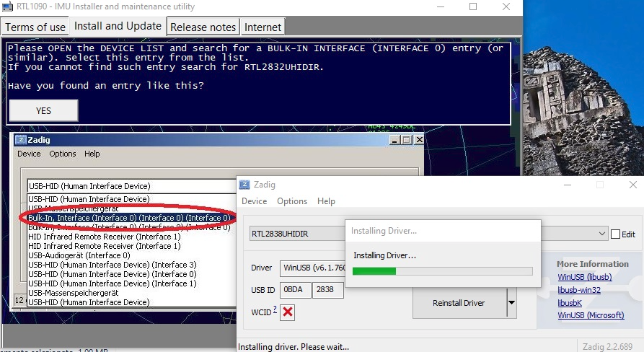Image resolution: width=644 pixels, height=352 pixels.
Task: Open Help menu in front Zadig window
Action: pos(326,201)
